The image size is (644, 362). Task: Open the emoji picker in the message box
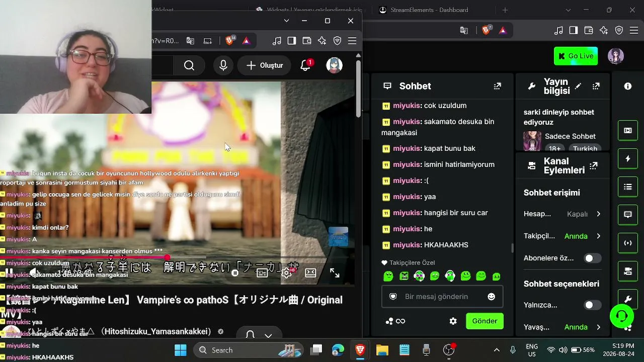click(x=492, y=297)
